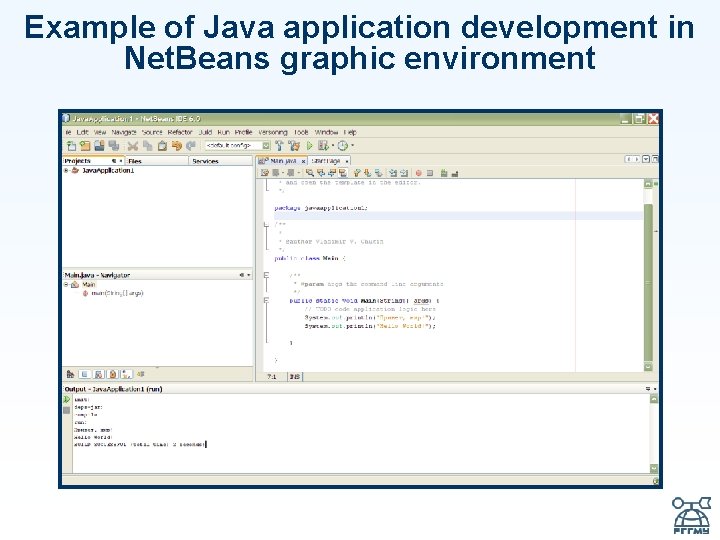
Task: Select the main(String[] args) method in Navigator
Action: pos(117,293)
